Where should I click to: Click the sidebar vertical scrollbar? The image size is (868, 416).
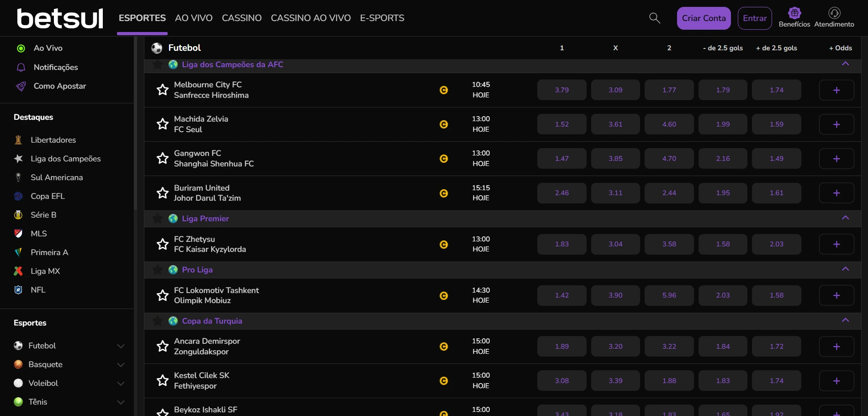(x=135, y=123)
